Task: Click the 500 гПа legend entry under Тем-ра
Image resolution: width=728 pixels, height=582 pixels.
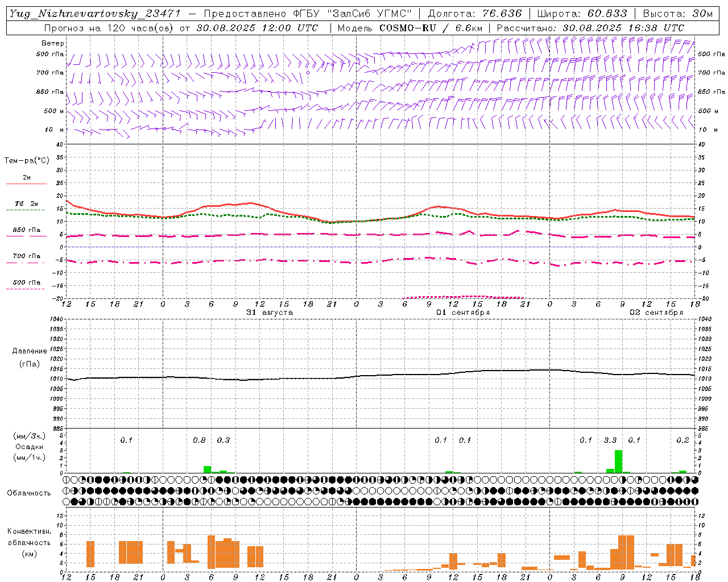Action: pyautogui.click(x=27, y=282)
